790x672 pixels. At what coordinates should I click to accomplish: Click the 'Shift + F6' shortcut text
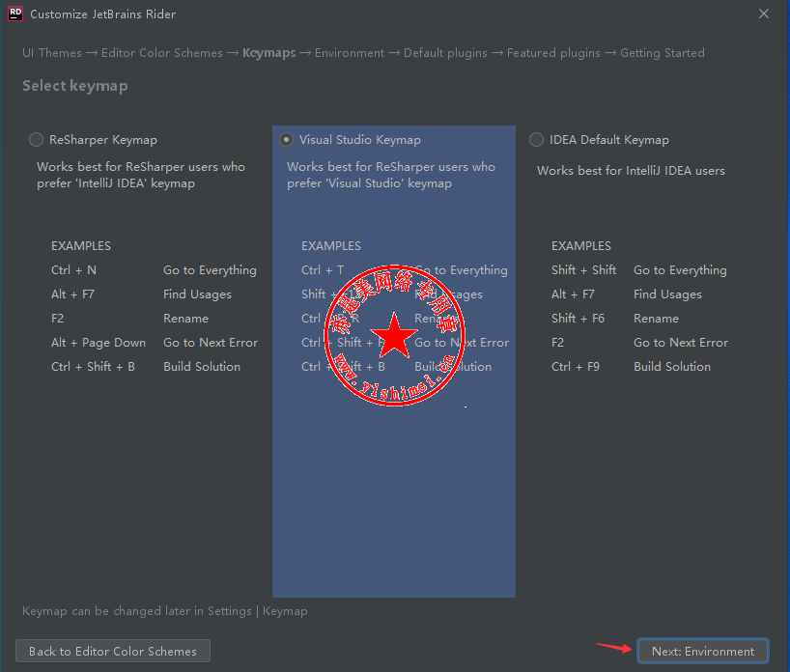point(578,319)
